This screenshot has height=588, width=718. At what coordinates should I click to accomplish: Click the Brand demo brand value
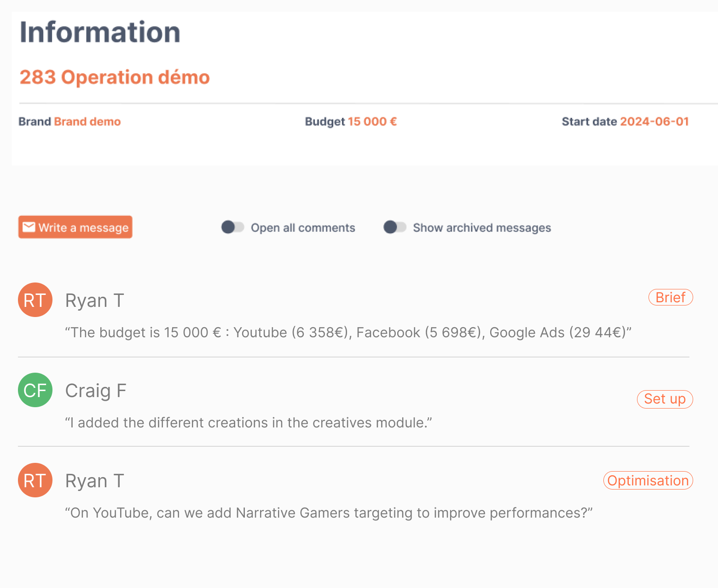point(87,121)
